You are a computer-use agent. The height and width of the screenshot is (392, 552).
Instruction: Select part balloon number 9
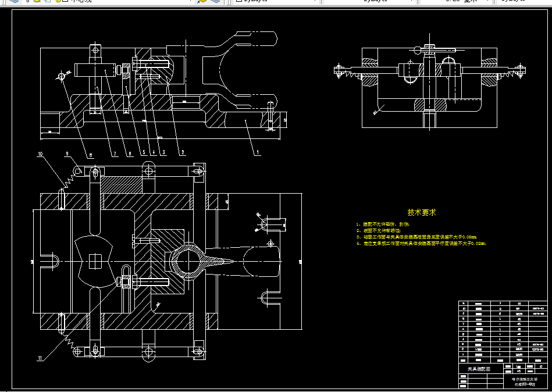pyautogui.click(x=67, y=154)
